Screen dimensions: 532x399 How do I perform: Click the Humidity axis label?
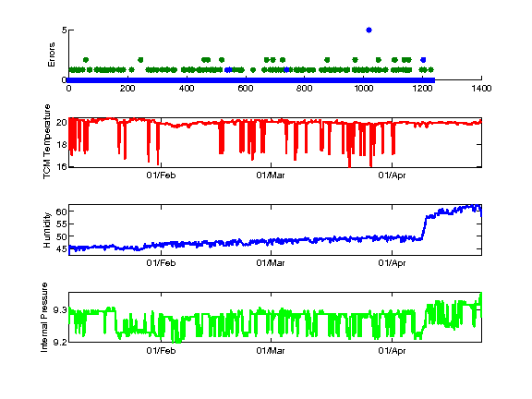pos(47,230)
